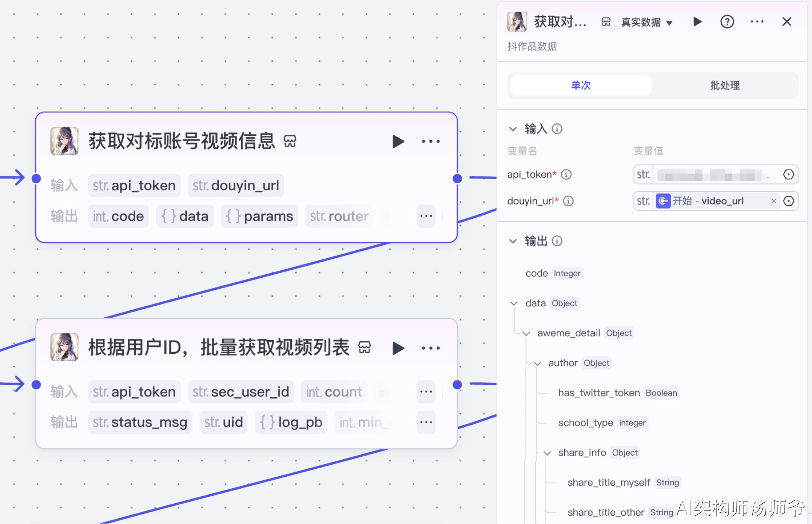The image size is (812, 524).
Task: Select the 单次 tab
Action: point(580,85)
